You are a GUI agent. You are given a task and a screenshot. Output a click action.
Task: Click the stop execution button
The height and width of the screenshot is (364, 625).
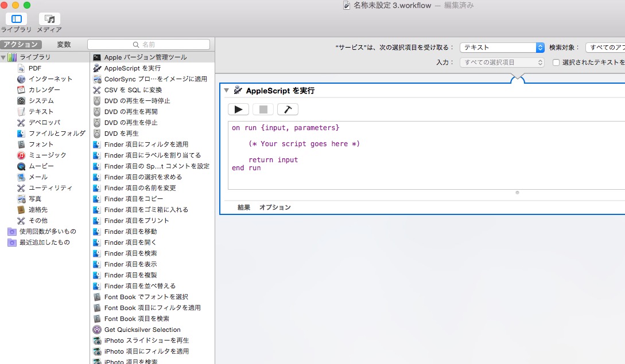[x=263, y=109]
